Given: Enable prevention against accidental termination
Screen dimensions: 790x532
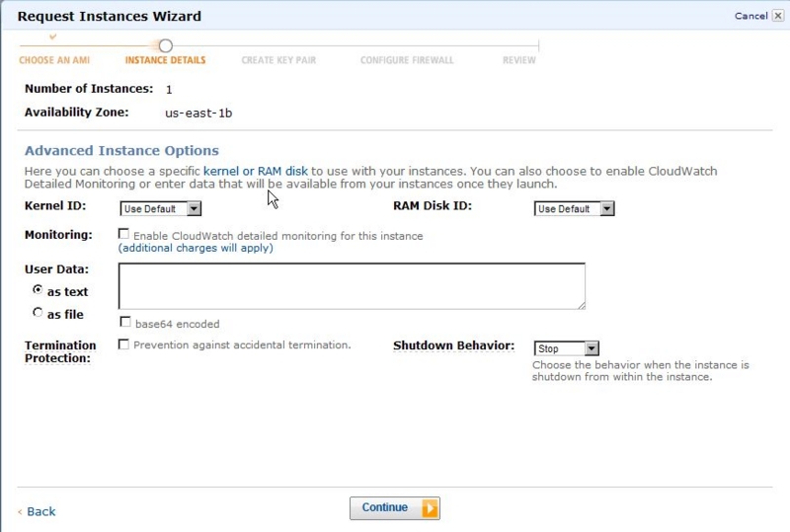Looking at the screenshot, I should tap(123, 344).
